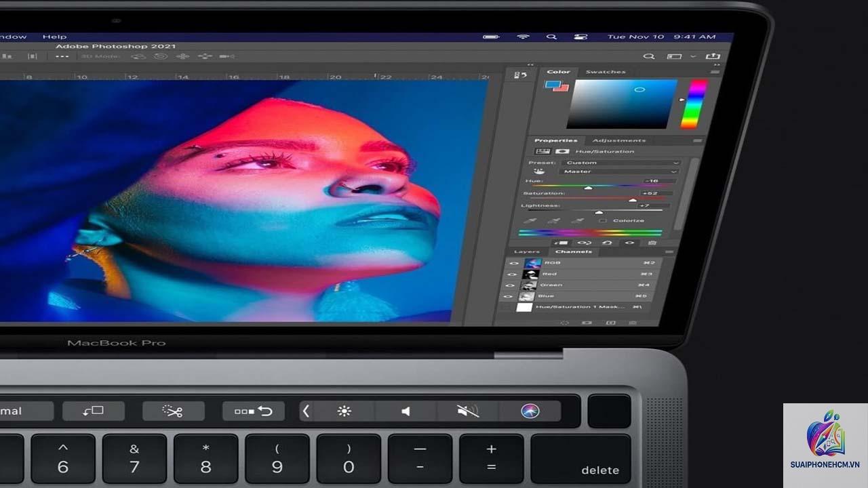Hide the Red channel eye icon
The height and width of the screenshot is (488, 868).
click(513, 274)
